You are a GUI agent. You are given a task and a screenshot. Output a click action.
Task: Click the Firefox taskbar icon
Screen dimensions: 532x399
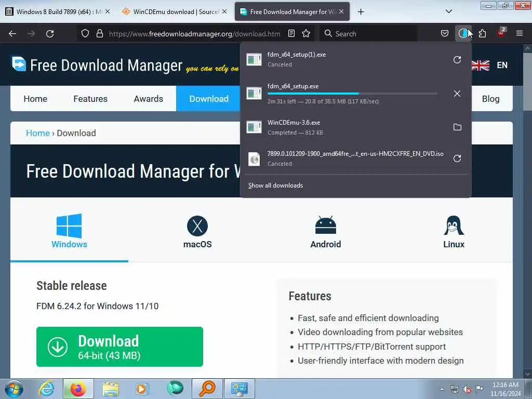(78, 389)
